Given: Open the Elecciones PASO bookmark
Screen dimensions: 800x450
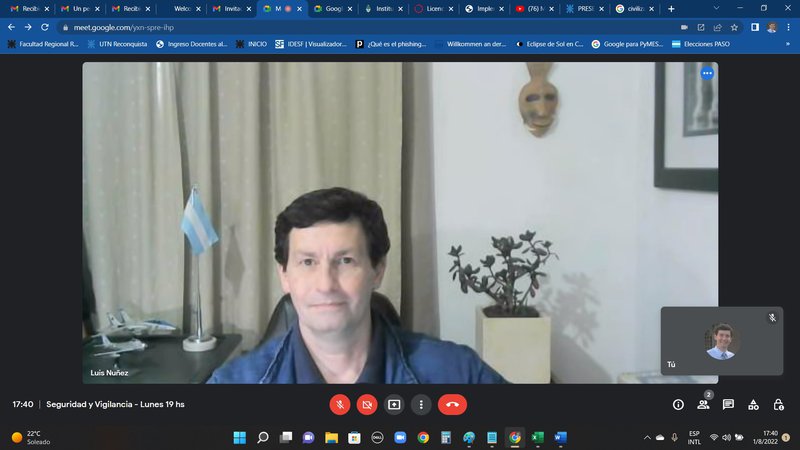Looking at the screenshot, I should [701, 44].
